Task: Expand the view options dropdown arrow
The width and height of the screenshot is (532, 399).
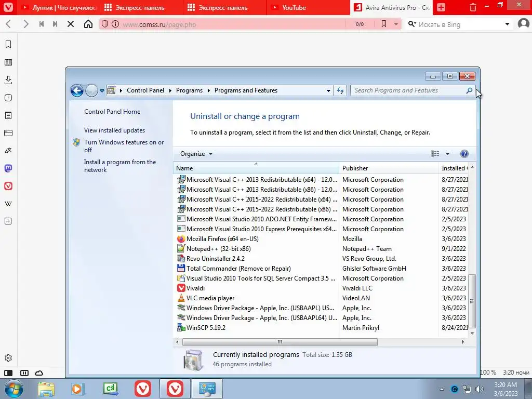Action: (x=447, y=154)
